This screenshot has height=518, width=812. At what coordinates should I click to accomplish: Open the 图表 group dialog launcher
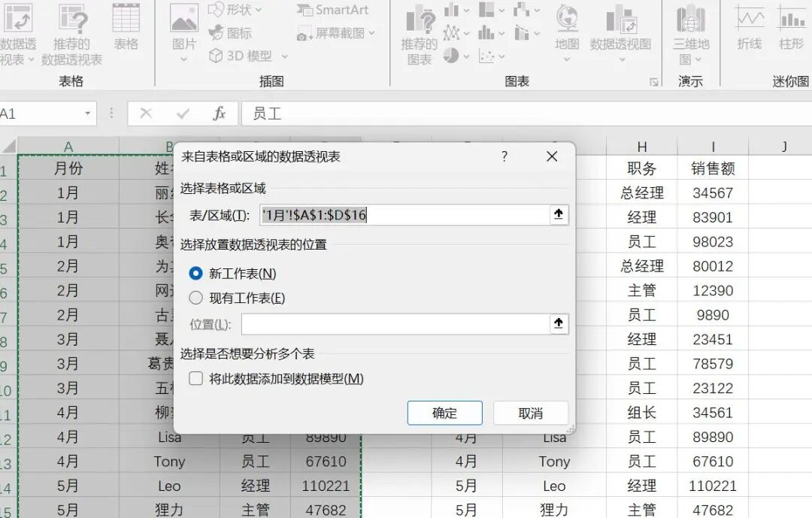click(x=654, y=83)
